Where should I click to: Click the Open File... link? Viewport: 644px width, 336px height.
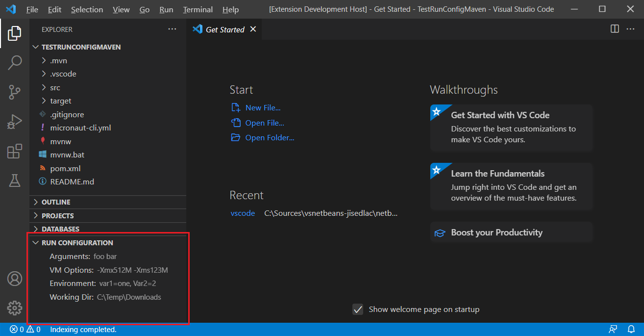(x=265, y=123)
